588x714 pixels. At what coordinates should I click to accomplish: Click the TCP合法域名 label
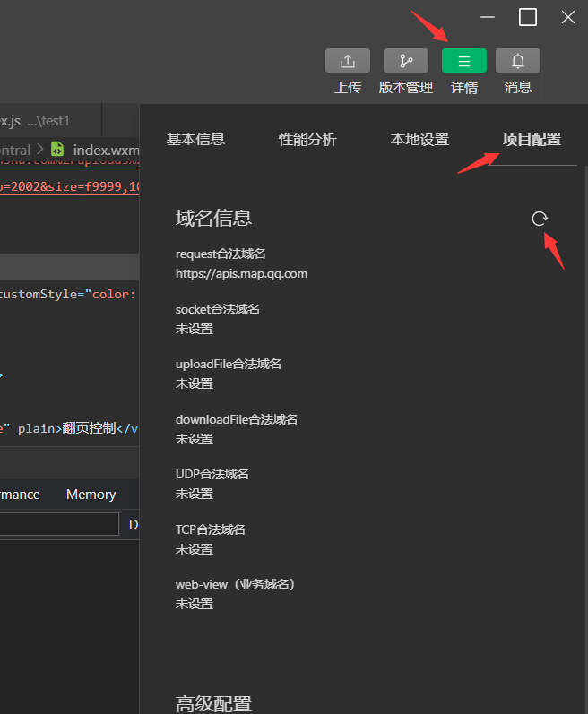(211, 529)
